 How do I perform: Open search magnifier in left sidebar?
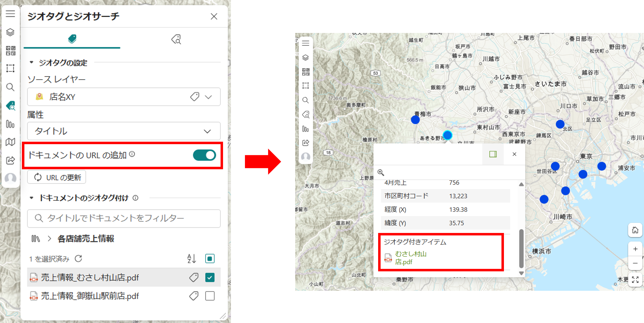[10, 87]
